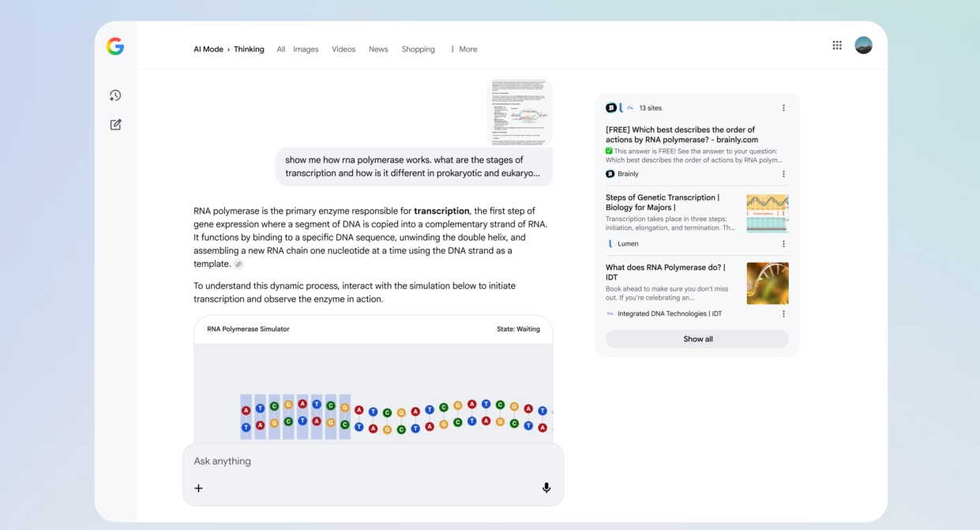Image resolution: width=980 pixels, height=530 pixels.
Task: Open 'What does RNA Polymerase do?' IDT link
Action: point(665,272)
